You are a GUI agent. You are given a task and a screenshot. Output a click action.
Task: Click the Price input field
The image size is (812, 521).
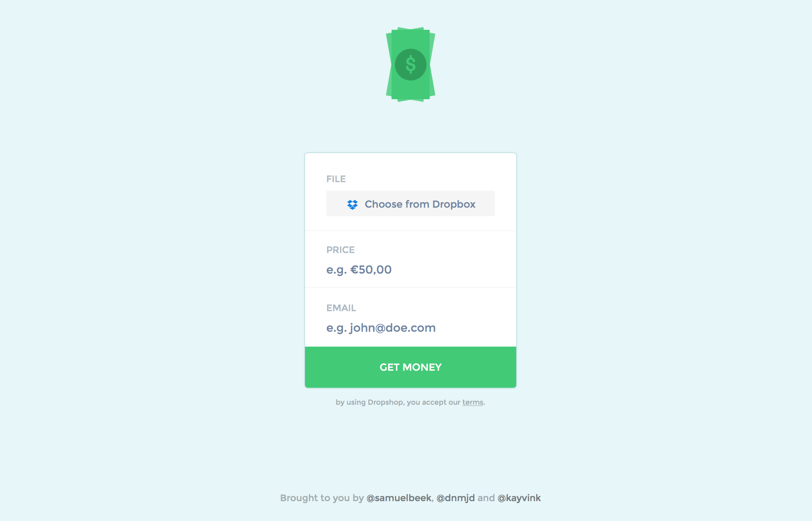(411, 270)
